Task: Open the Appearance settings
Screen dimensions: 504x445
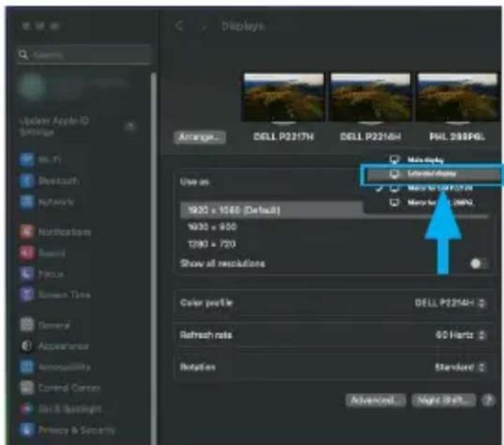Action: point(54,346)
